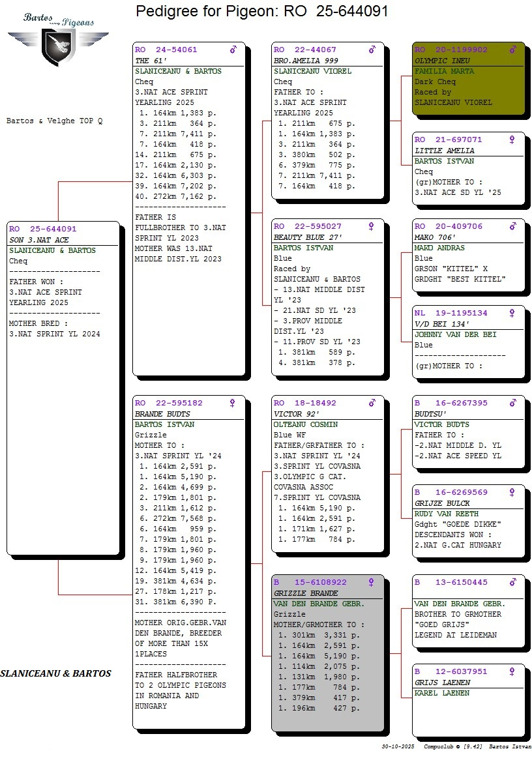This screenshot has width=532, height=764.
Task: Click female symbol beside NL 19-1195134
Action: tap(512, 313)
